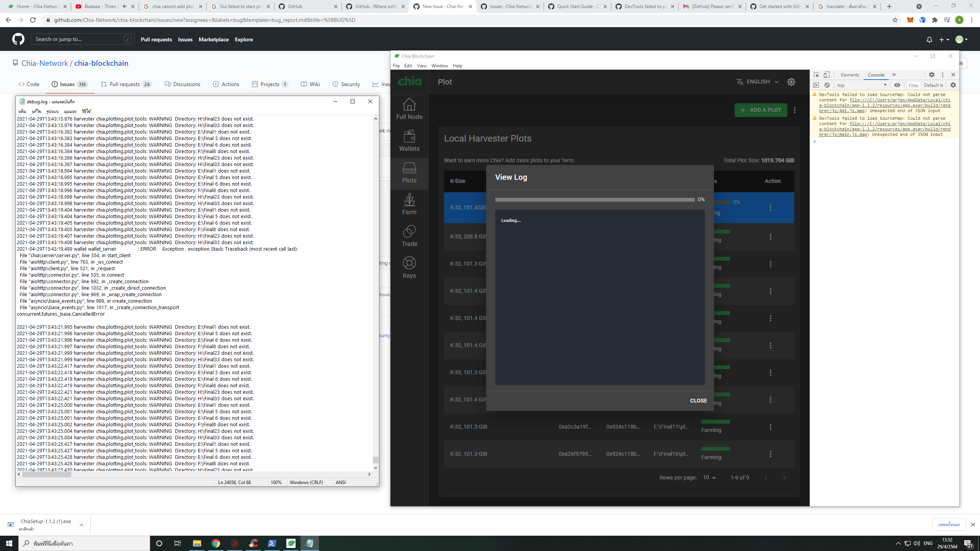Close the View Log dialog
Viewport: 980px width, 551px height.
pyautogui.click(x=698, y=401)
